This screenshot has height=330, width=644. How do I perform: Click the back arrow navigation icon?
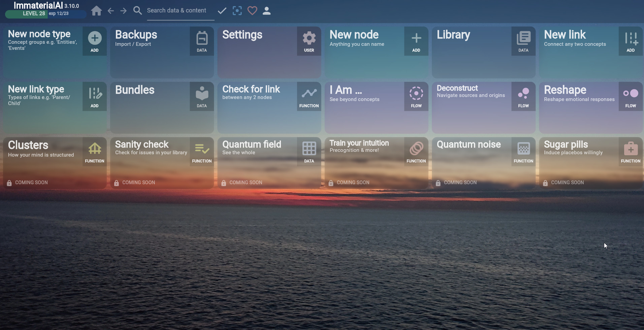[x=110, y=10]
